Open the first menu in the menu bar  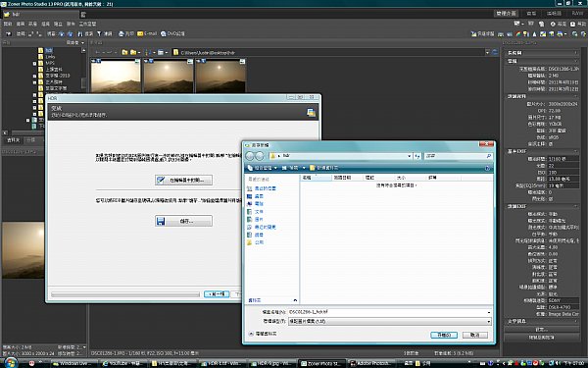pos(8,24)
